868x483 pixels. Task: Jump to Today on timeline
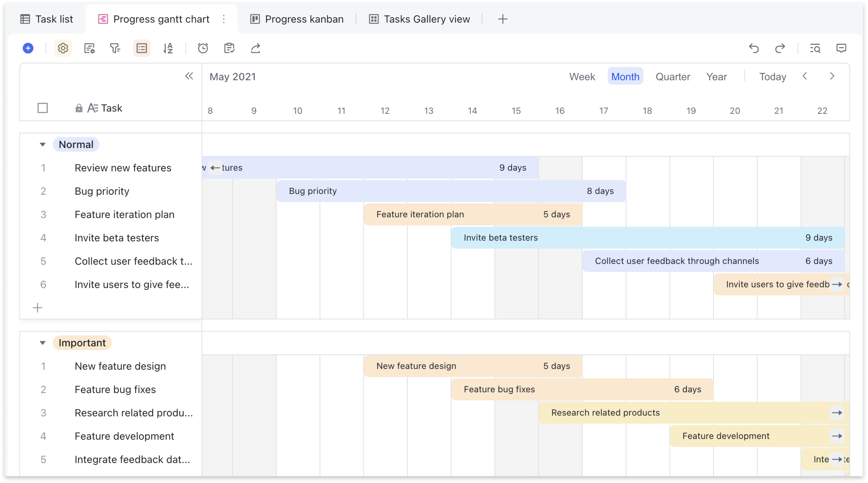[772, 76]
